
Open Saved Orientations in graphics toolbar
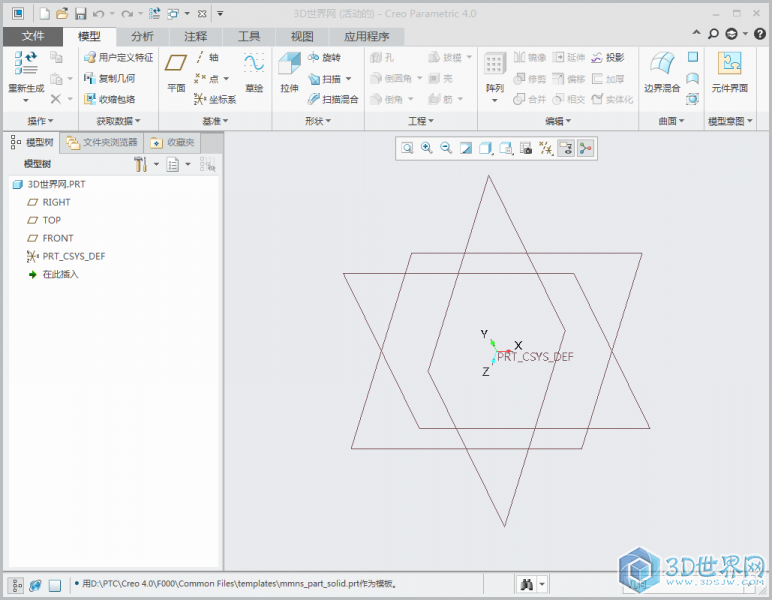pos(506,148)
